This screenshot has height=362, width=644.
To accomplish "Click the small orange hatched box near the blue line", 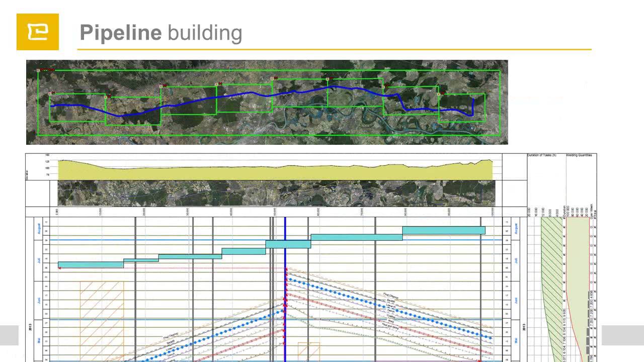I will point(309,352).
